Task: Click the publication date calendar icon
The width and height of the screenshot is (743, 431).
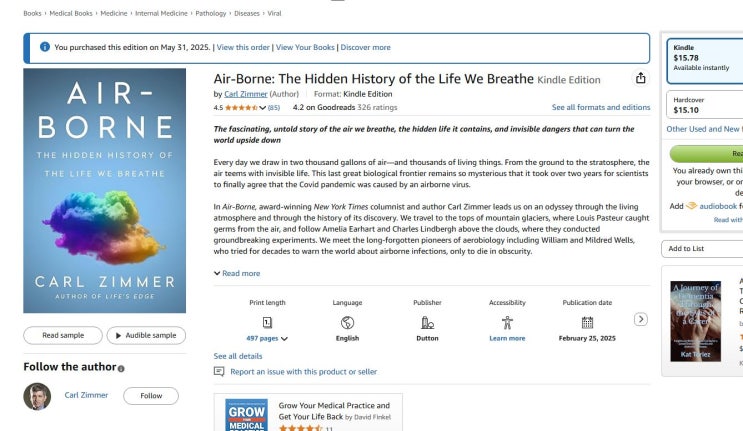Action: click(x=587, y=322)
